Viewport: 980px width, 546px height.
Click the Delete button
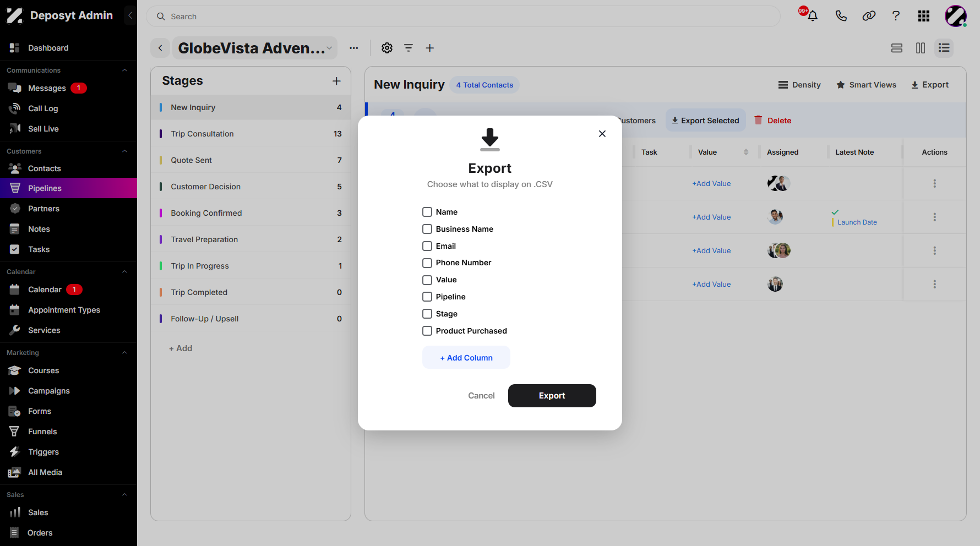(x=772, y=121)
